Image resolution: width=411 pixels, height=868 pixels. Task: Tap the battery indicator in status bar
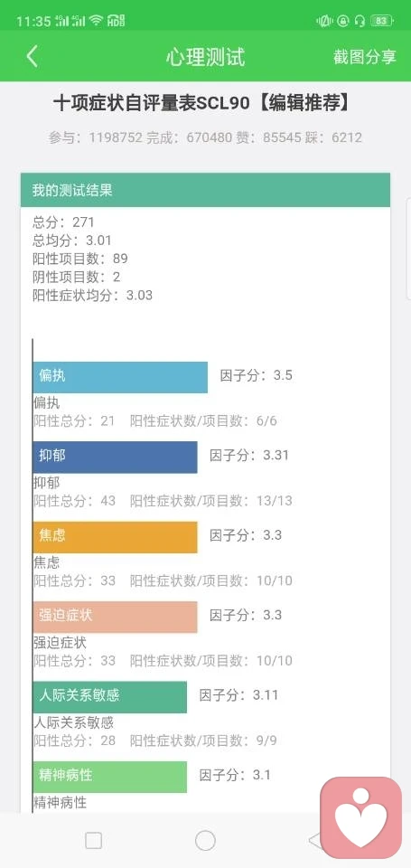tap(382, 21)
